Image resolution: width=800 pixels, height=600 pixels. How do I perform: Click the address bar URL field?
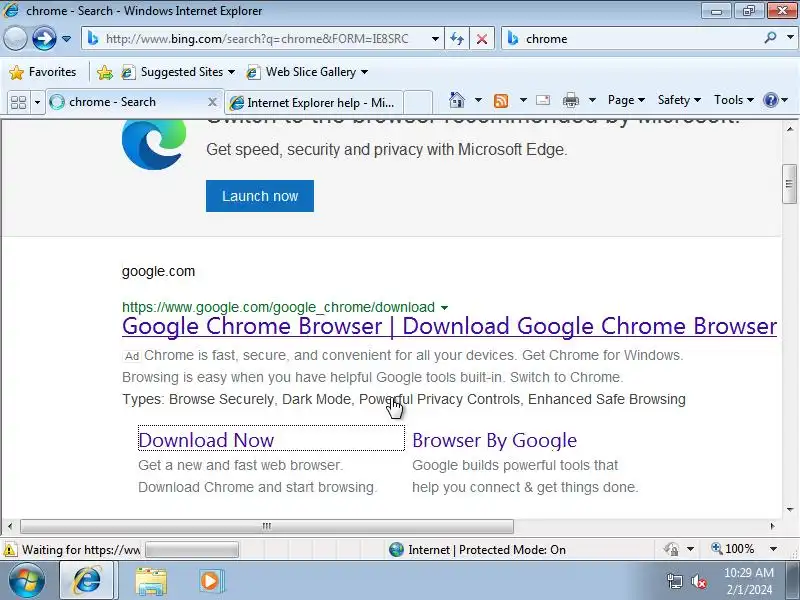click(257, 39)
